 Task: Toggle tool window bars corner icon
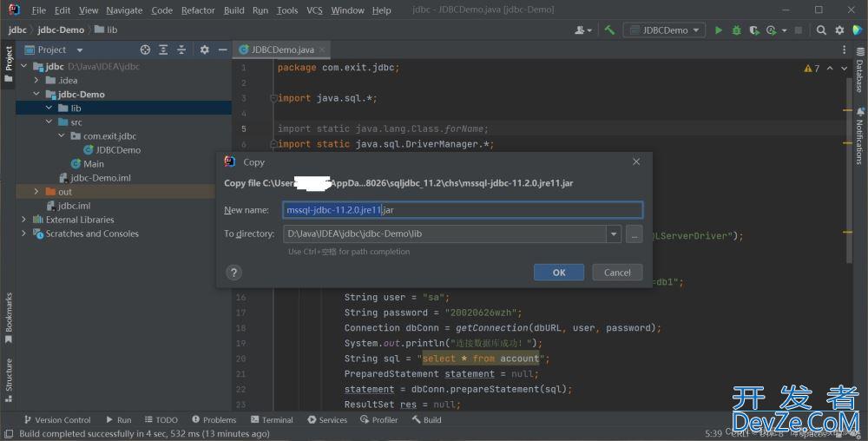point(9,434)
